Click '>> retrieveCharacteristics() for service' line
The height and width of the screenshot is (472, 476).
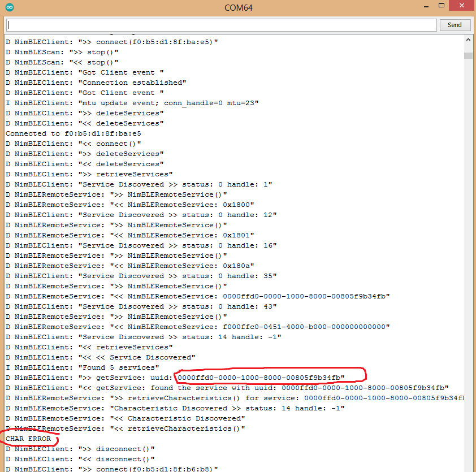coord(235,398)
